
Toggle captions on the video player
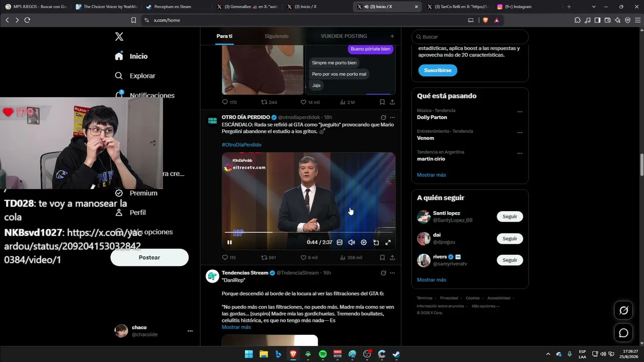pyautogui.click(x=340, y=242)
